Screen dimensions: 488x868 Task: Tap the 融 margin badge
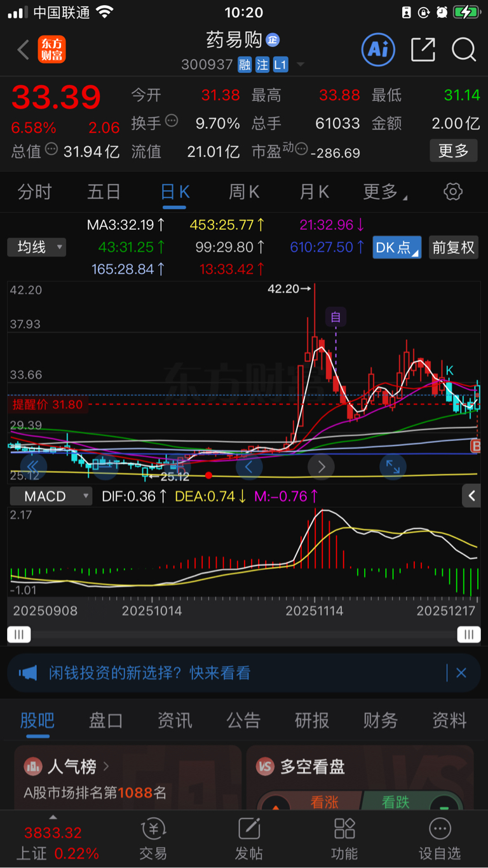[245, 65]
